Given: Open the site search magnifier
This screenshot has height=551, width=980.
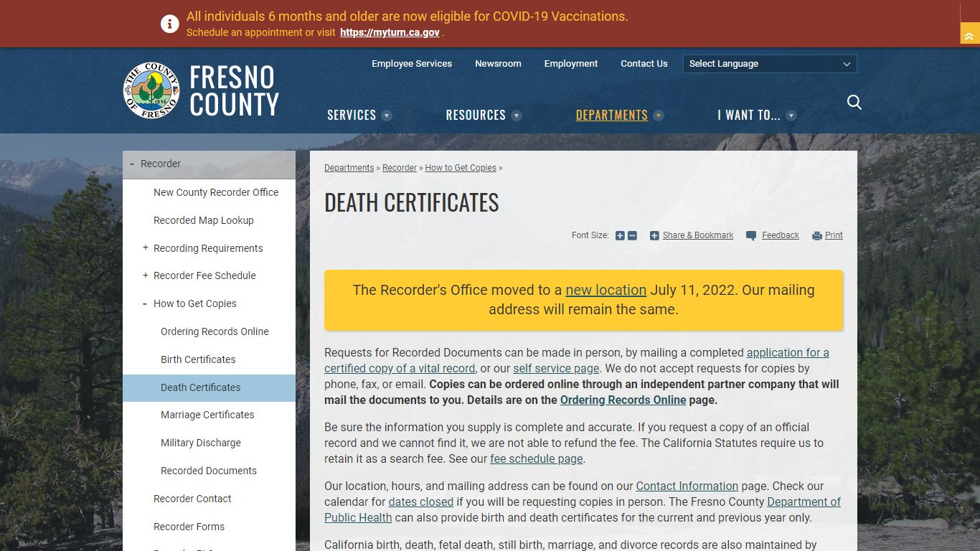Looking at the screenshot, I should point(854,103).
